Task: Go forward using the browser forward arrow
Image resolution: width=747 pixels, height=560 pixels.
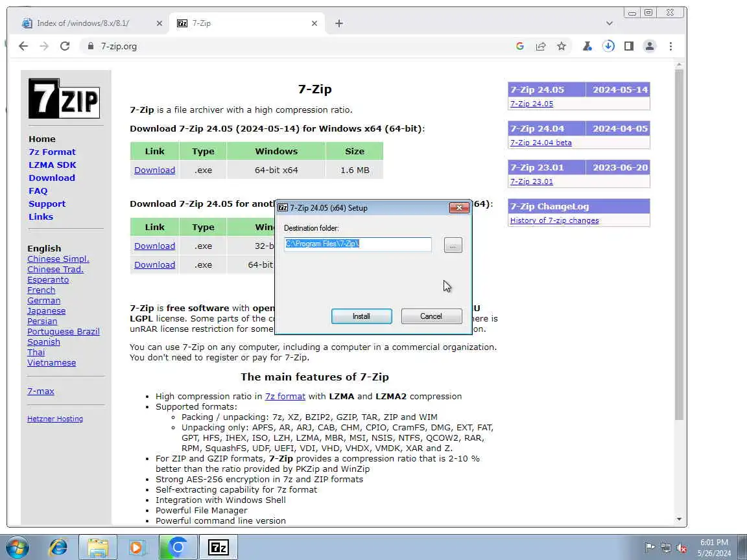Action: tap(44, 46)
